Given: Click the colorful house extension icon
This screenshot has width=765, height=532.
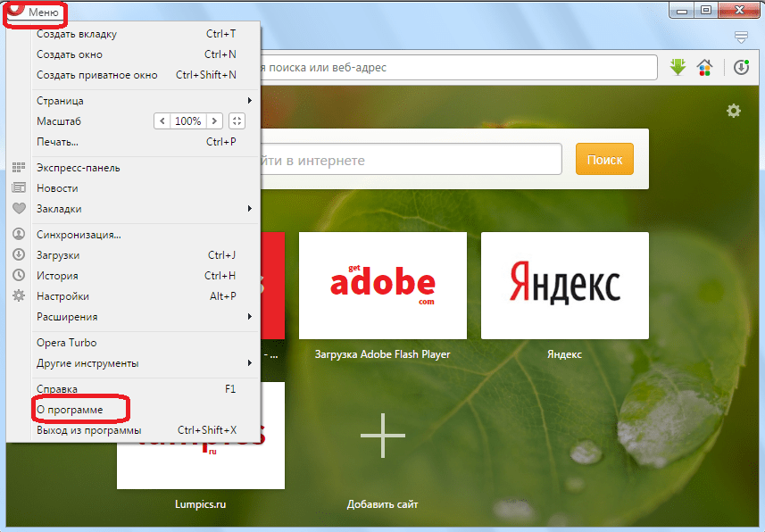Looking at the screenshot, I should tap(704, 68).
